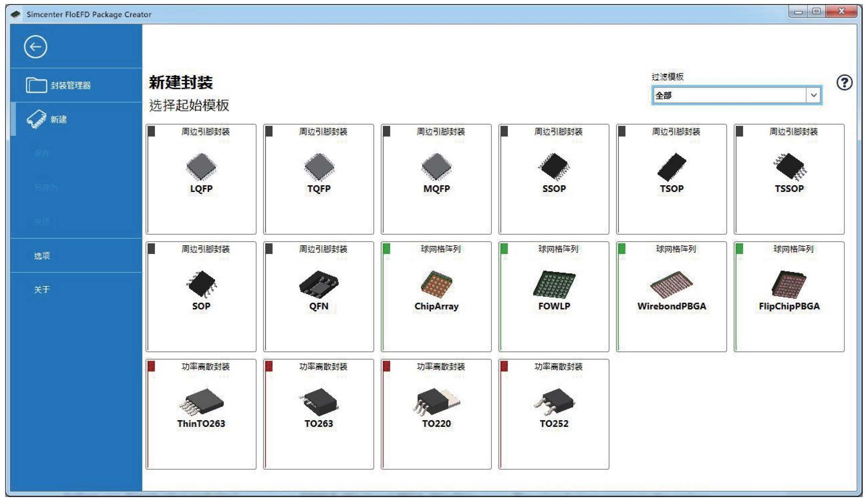This screenshot has width=868, height=500.
Task: Select the TO263 package icon
Action: (x=319, y=401)
